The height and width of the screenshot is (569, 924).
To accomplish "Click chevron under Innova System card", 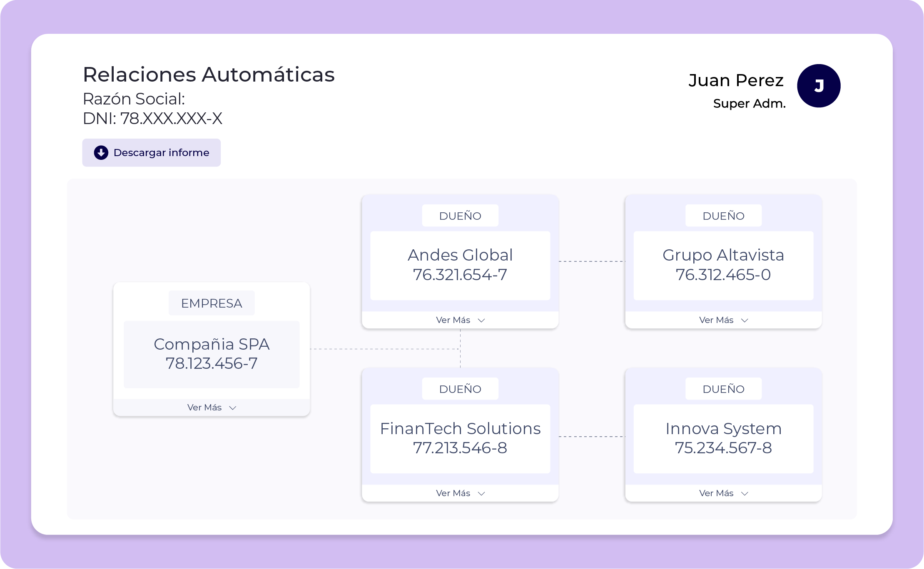I will coord(745,494).
